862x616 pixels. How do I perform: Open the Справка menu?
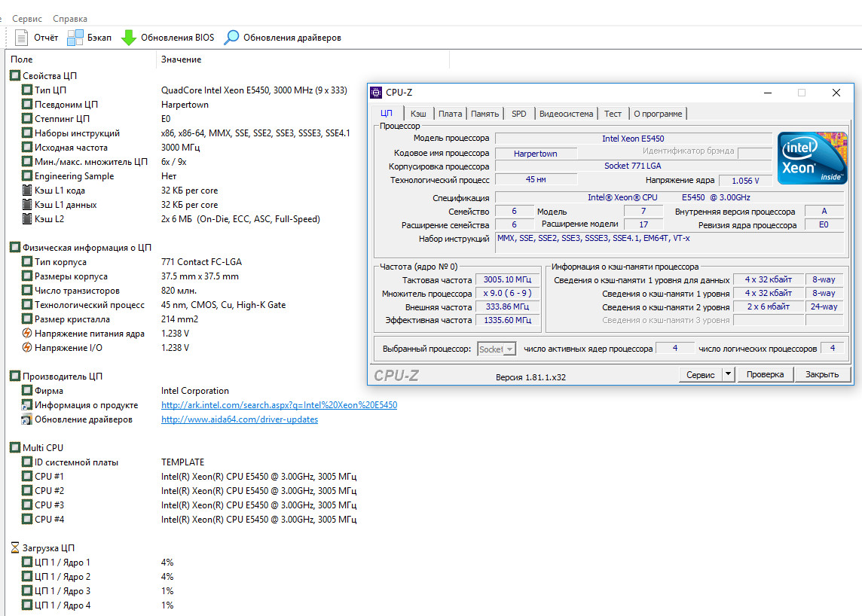click(x=70, y=18)
